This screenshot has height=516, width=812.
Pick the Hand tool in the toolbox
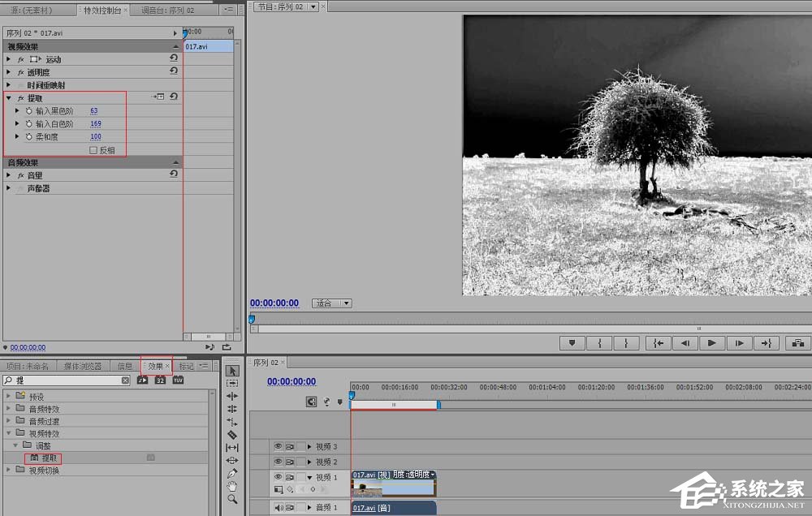[232, 486]
